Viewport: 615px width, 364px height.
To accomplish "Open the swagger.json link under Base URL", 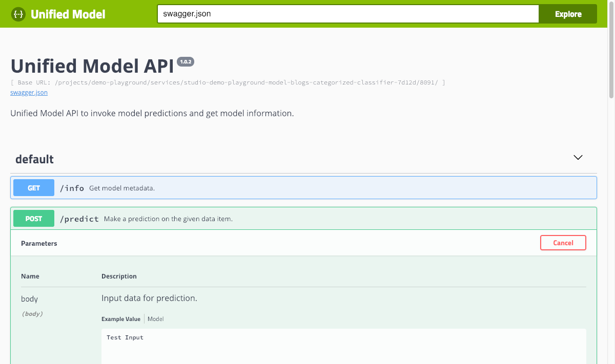I will (x=29, y=93).
